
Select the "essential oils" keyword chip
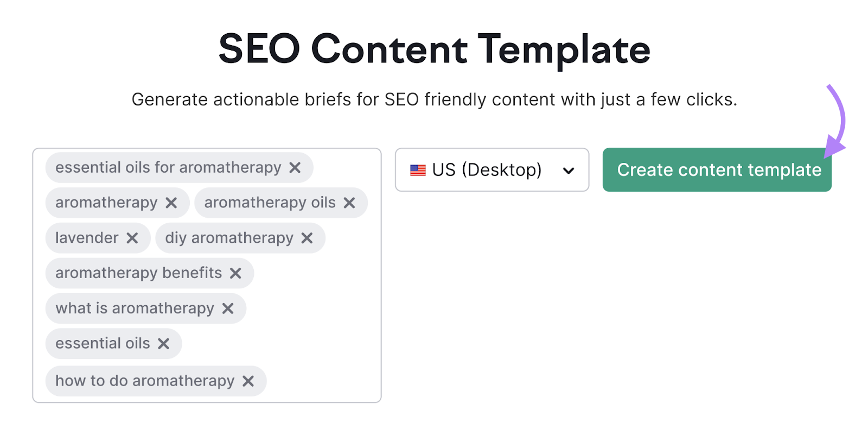102,343
